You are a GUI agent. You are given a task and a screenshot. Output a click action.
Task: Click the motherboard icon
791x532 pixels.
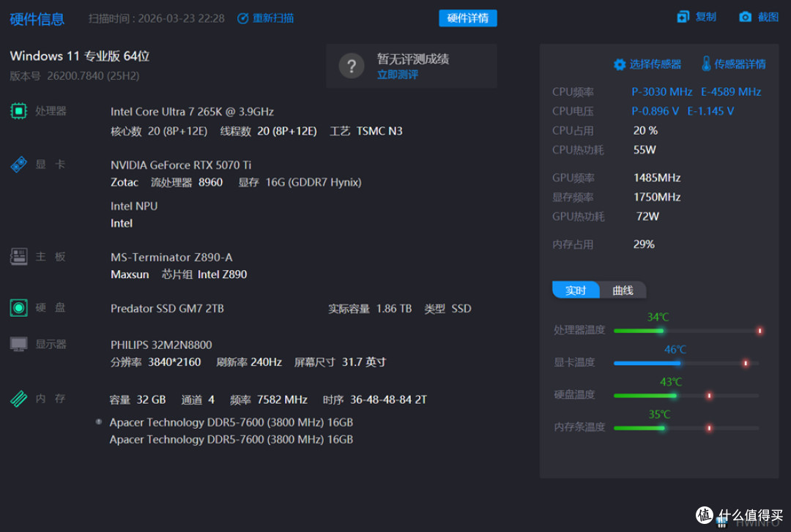point(18,257)
